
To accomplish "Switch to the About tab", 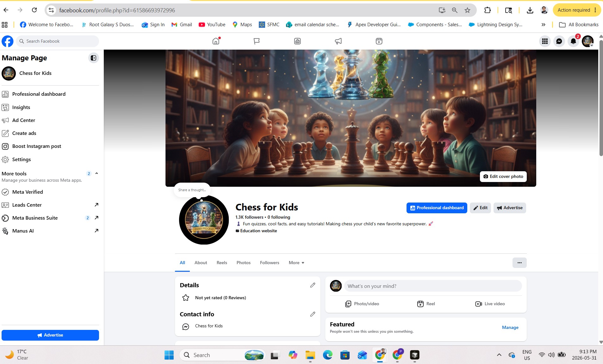I will [201, 263].
